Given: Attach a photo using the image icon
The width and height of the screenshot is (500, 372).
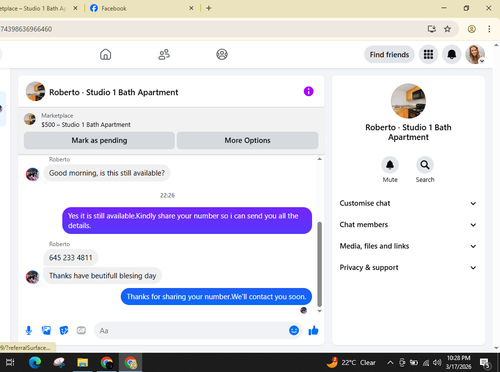Looking at the screenshot, I should tap(46, 330).
